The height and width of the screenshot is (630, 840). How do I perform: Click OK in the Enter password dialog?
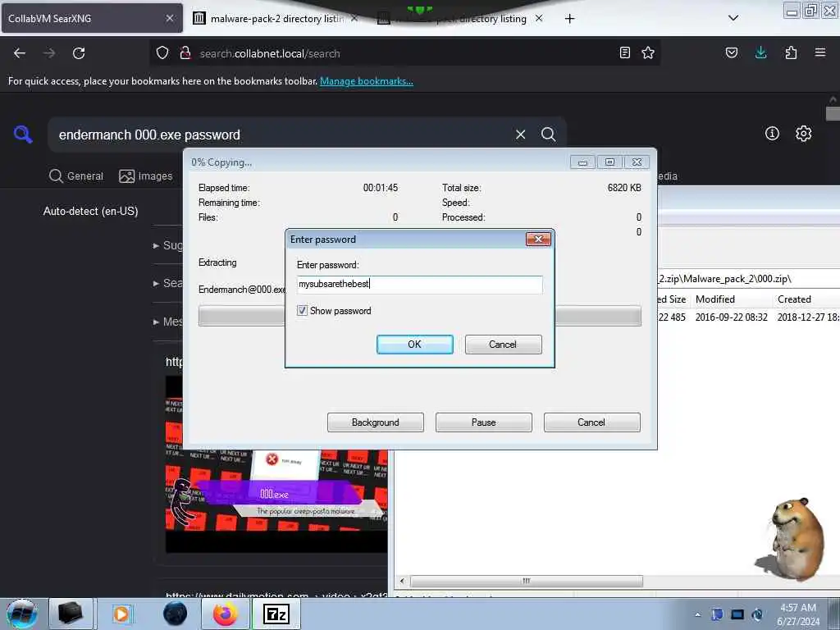coord(414,345)
